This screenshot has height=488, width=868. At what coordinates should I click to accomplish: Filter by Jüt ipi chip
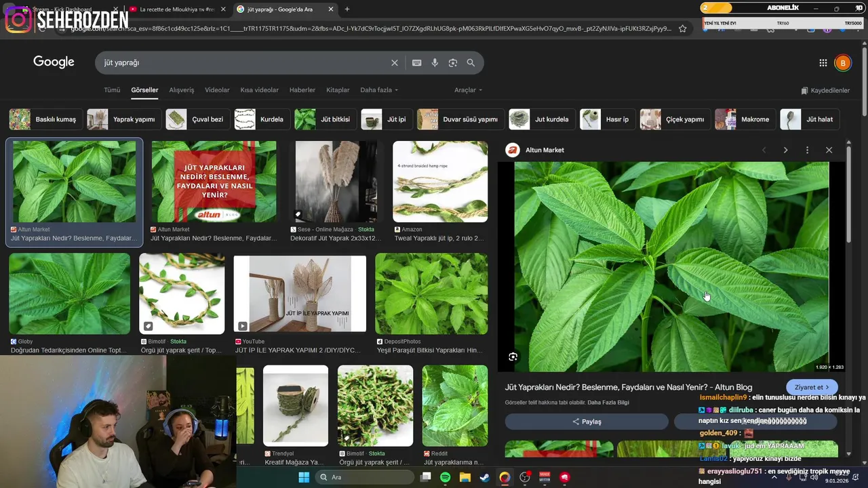click(387, 119)
